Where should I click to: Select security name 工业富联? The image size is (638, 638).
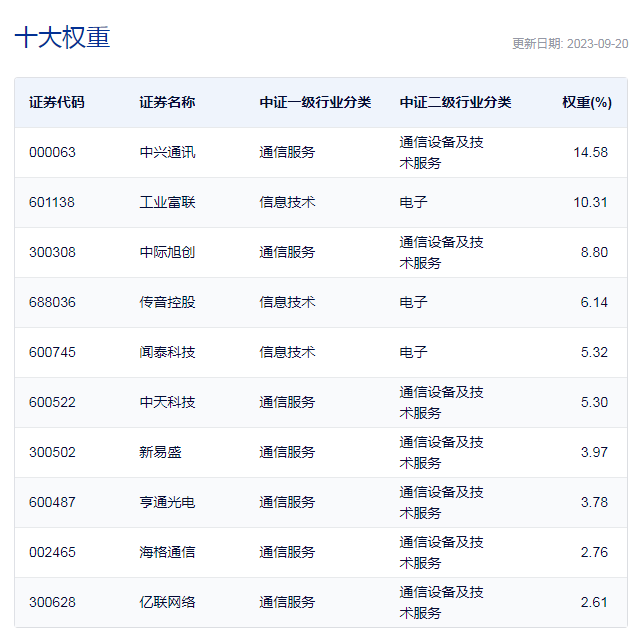[x=167, y=202]
